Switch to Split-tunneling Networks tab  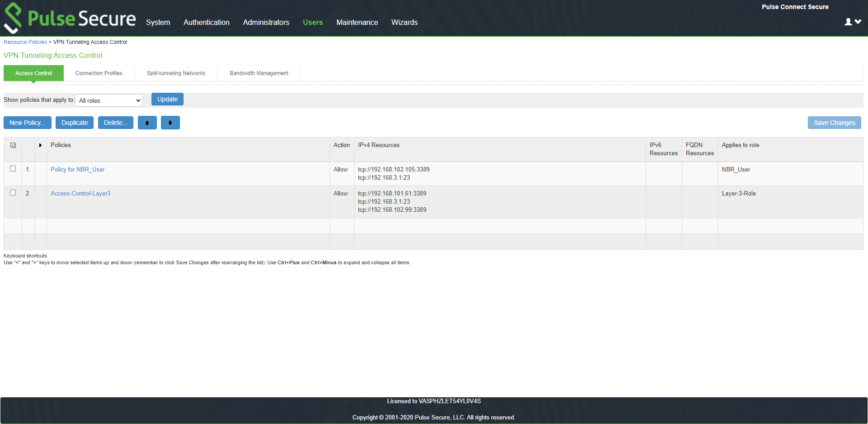tap(176, 73)
